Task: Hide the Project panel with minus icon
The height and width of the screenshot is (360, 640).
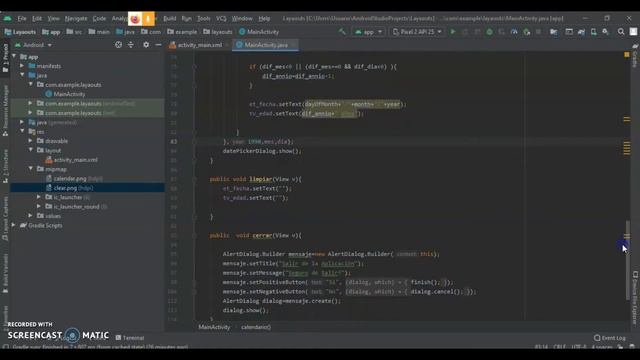Action: (x=158, y=45)
